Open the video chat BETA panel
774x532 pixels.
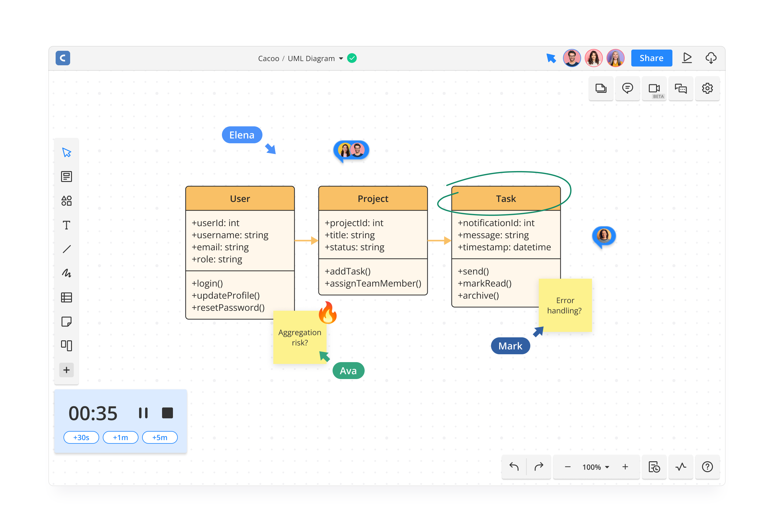pyautogui.click(x=654, y=88)
